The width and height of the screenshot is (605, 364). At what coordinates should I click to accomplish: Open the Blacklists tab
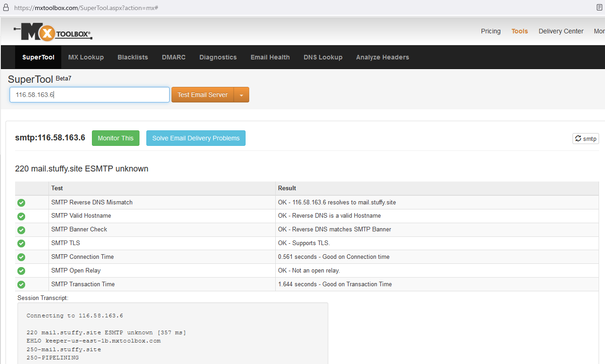point(133,57)
